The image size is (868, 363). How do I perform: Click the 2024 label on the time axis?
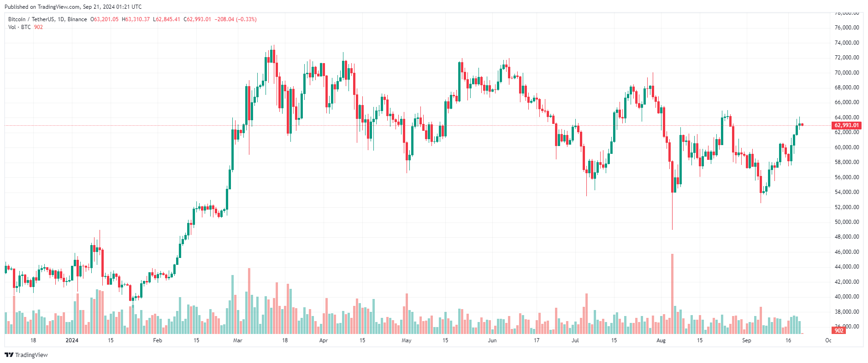click(72, 340)
